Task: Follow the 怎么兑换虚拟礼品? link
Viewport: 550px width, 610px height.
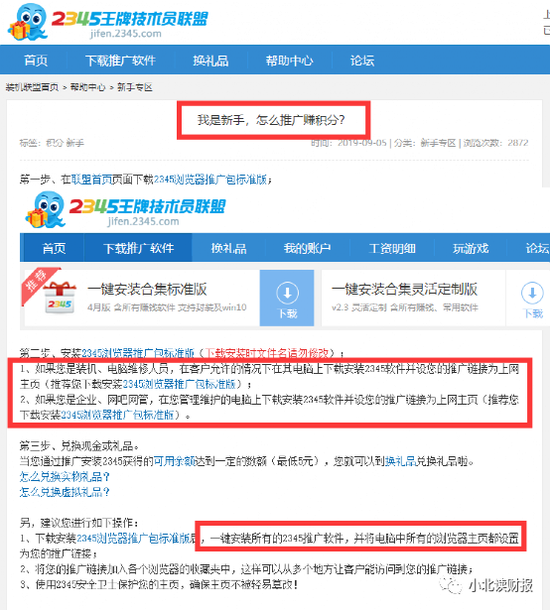Action: pos(65,492)
